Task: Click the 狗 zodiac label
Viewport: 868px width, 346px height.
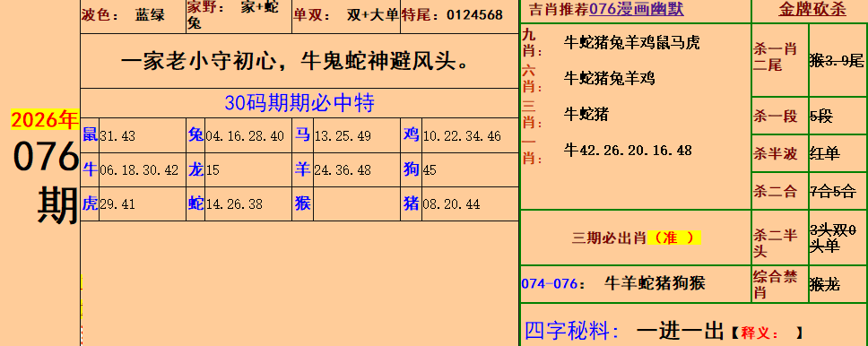Action: pos(411,169)
